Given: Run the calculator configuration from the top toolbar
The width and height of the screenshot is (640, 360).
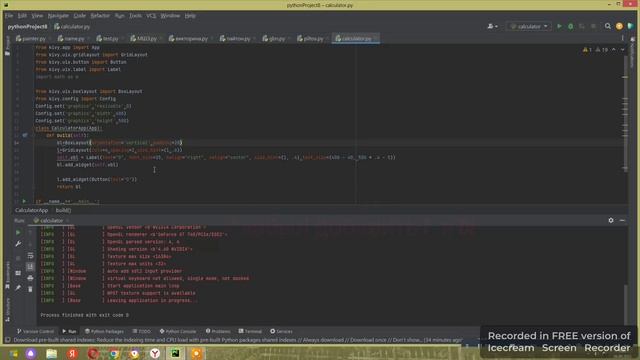Looking at the screenshot, I should 559,26.
